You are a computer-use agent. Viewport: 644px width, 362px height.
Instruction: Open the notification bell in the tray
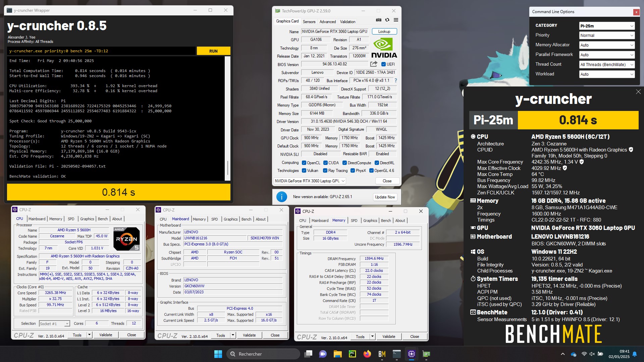click(635, 354)
